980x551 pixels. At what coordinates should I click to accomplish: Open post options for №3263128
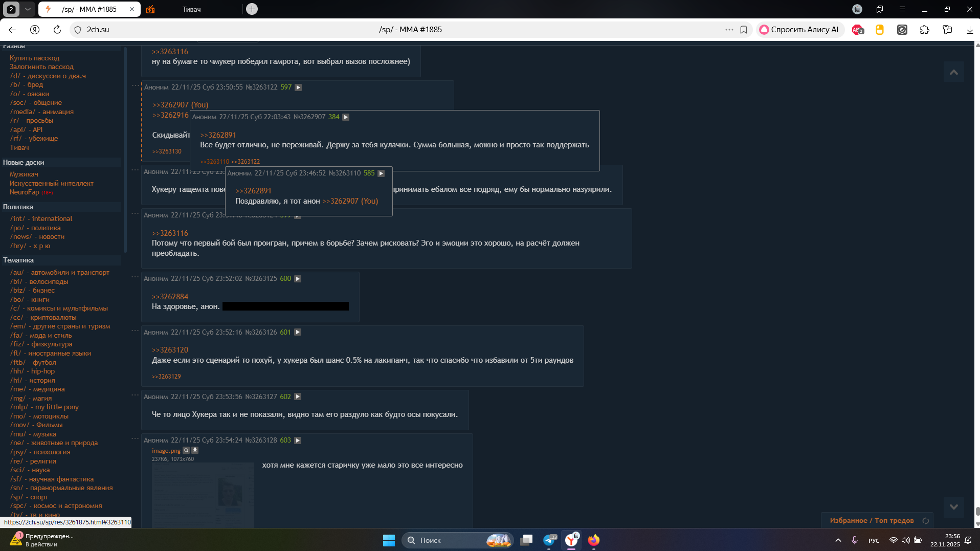click(298, 440)
